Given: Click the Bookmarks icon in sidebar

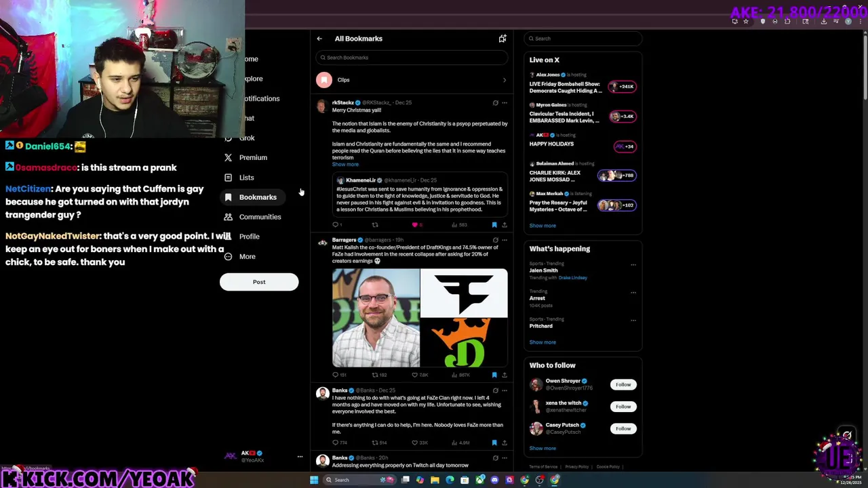Looking at the screenshot, I should pyautogui.click(x=229, y=197).
